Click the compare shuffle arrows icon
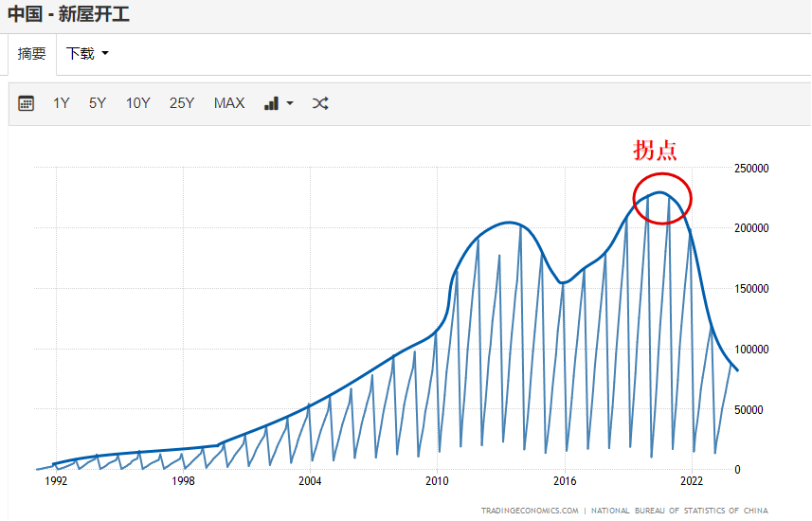Viewport: 812px width, 521px height. [320, 103]
